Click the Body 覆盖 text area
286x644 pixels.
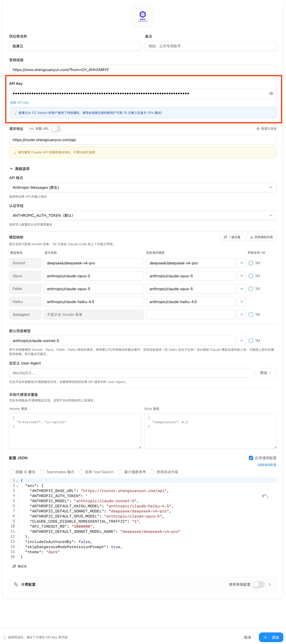[x=210, y=431]
